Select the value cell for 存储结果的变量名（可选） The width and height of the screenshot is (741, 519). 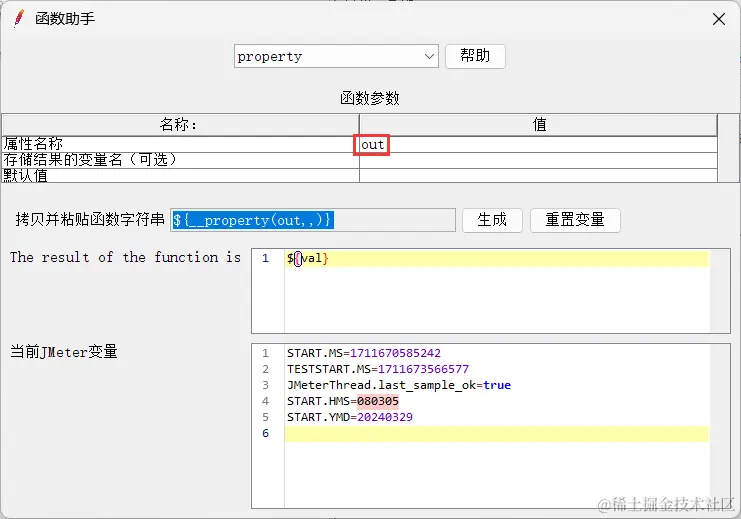(x=538, y=160)
